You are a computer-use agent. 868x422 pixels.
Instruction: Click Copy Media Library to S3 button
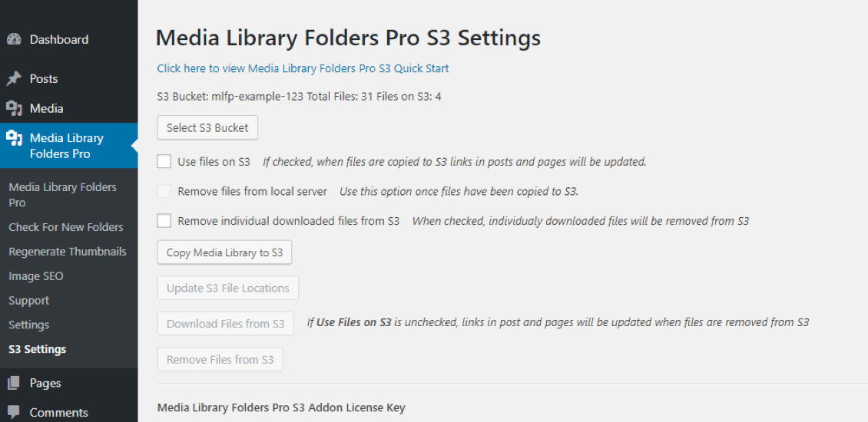tap(224, 252)
